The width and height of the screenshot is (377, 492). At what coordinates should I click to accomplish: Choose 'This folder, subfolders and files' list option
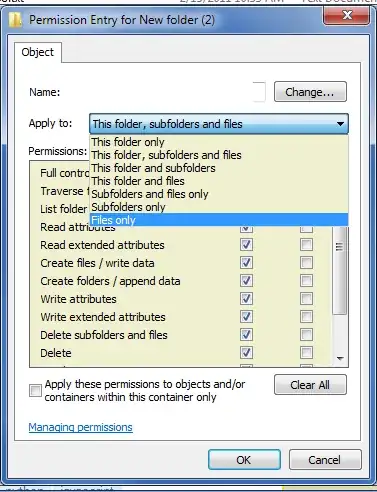click(x=219, y=155)
